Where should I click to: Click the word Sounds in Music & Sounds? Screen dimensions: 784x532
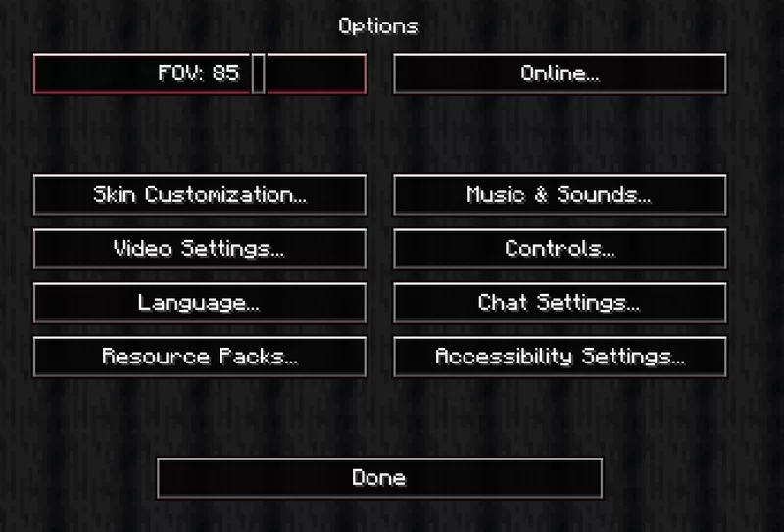[604, 195]
